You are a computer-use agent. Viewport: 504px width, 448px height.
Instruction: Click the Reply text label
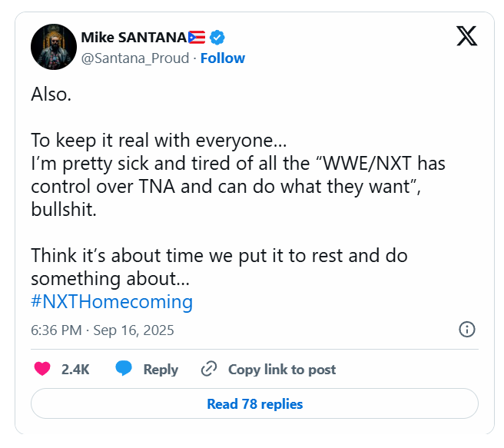(161, 369)
